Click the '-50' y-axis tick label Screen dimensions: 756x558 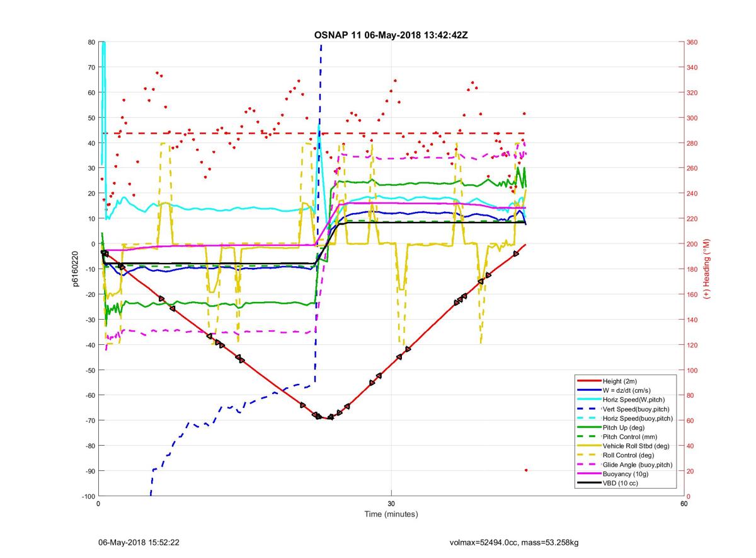point(89,370)
